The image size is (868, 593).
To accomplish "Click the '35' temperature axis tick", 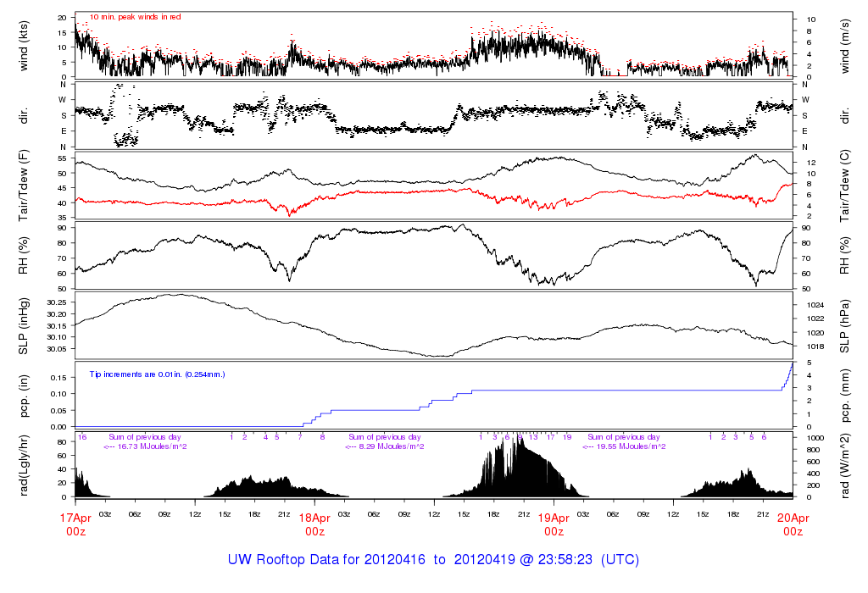I will click(63, 219).
